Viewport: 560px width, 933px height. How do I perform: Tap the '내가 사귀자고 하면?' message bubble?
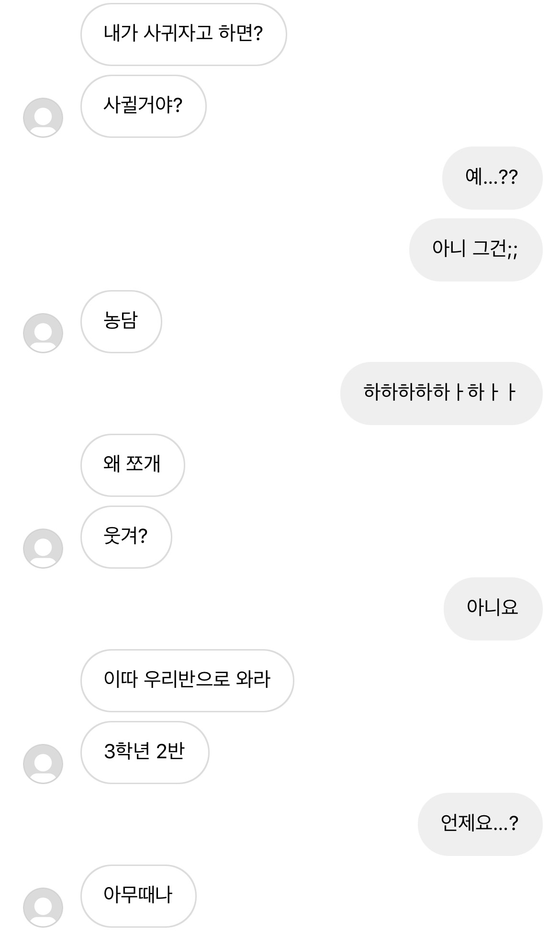(x=183, y=34)
